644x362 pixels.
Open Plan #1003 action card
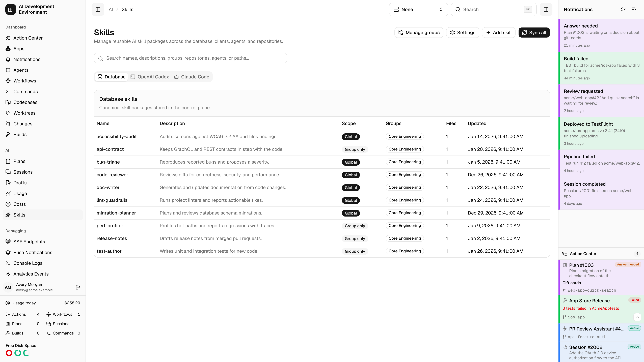(x=601, y=277)
